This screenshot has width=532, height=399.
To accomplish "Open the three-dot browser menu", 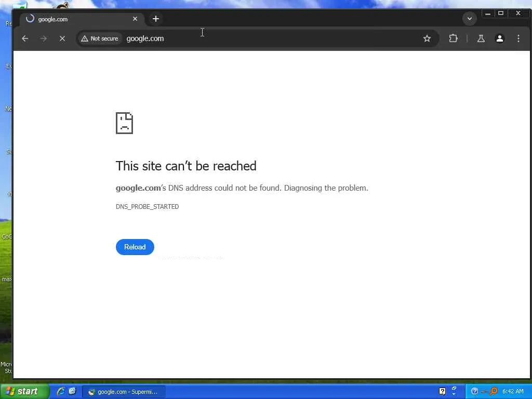I will coord(518,38).
